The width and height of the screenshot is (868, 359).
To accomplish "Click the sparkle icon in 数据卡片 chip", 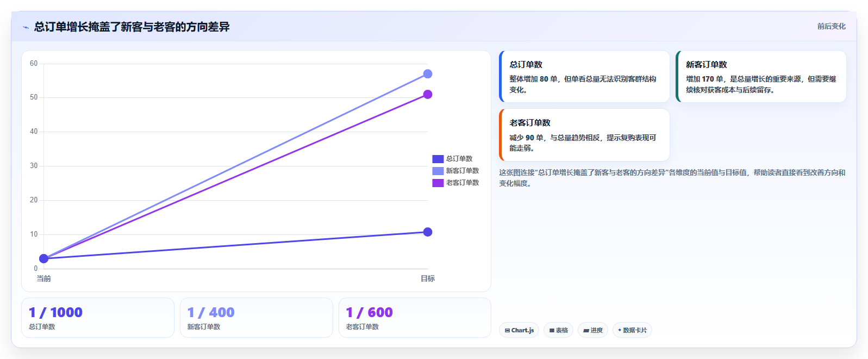I will pyautogui.click(x=620, y=330).
